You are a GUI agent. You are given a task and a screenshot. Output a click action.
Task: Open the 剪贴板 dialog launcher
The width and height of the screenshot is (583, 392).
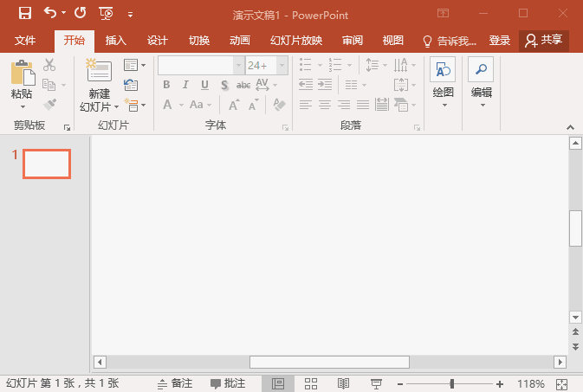(67, 128)
